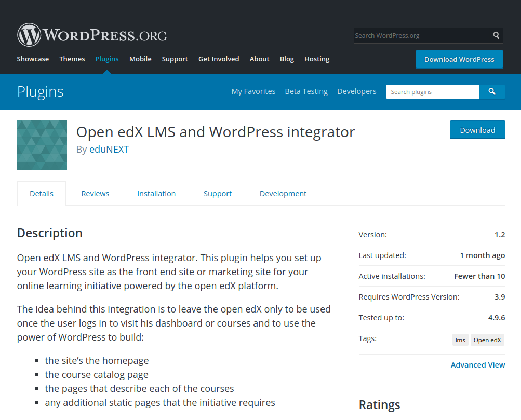Switch to the Installation tab
Image resolution: width=521 pixels, height=420 pixels.
pos(156,194)
